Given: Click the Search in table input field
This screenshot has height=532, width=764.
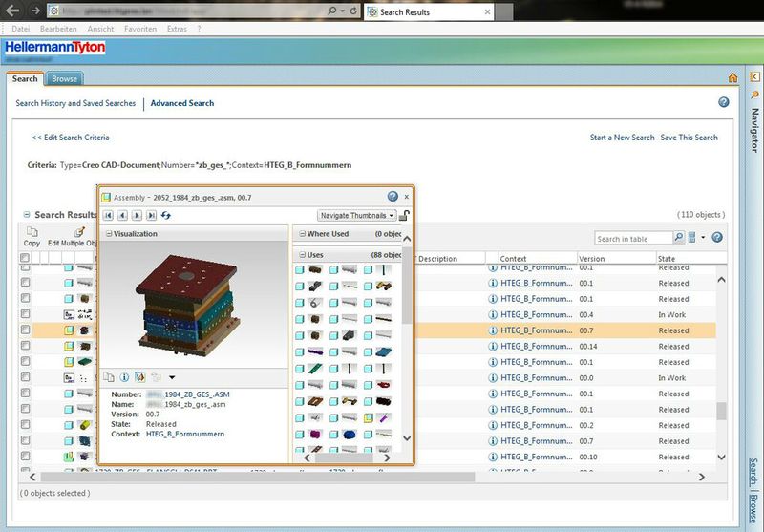Looking at the screenshot, I should click(x=633, y=238).
